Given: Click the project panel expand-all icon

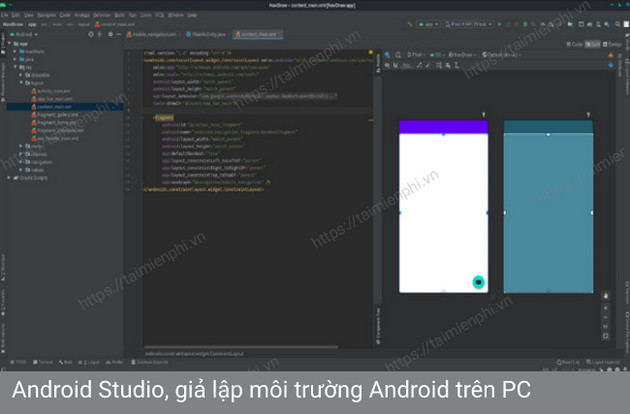Looking at the screenshot, I should pos(100,35).
